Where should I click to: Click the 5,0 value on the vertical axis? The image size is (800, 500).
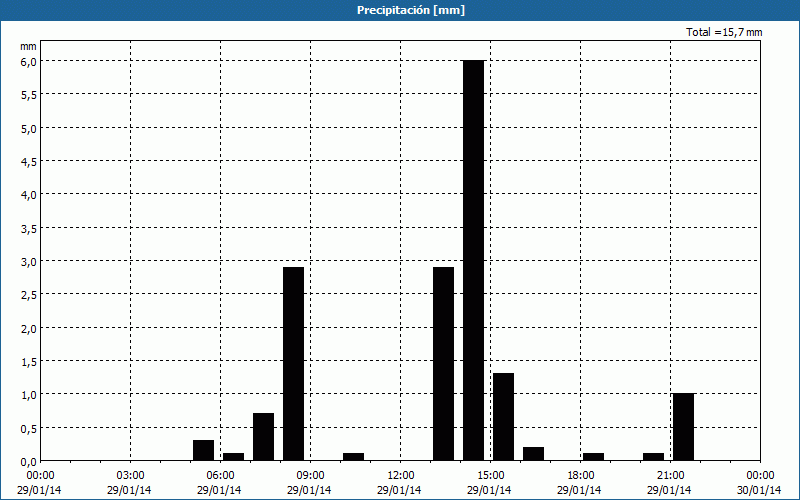point(29,128)
